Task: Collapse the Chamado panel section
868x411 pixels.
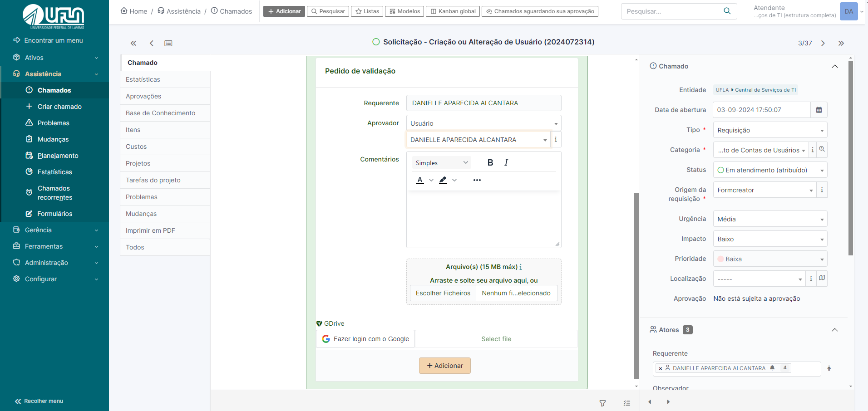Action: click(x=835, y=66)
